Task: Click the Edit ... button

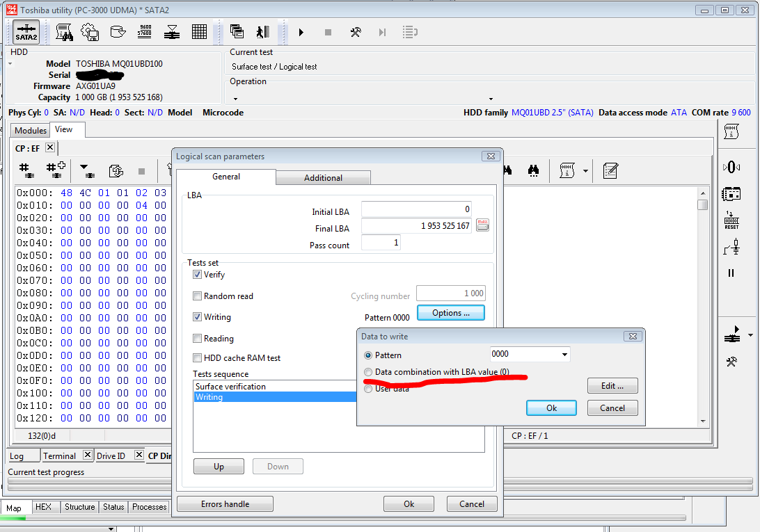Action: (x=612, y=386)
